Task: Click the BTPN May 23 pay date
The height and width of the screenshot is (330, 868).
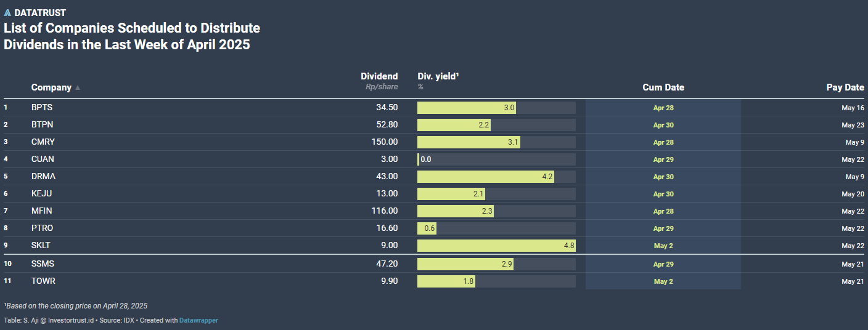Action: (853, 125)
